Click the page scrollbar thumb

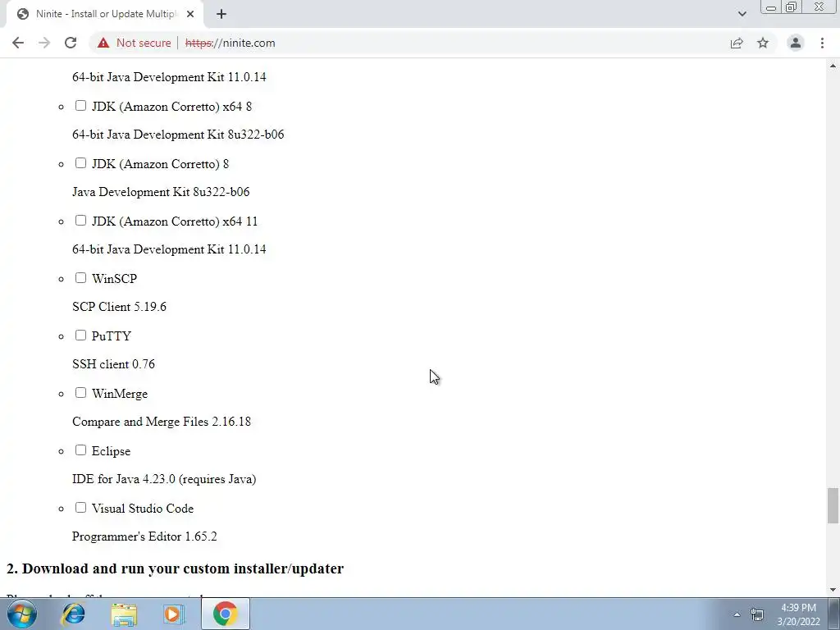coord(833,505)
